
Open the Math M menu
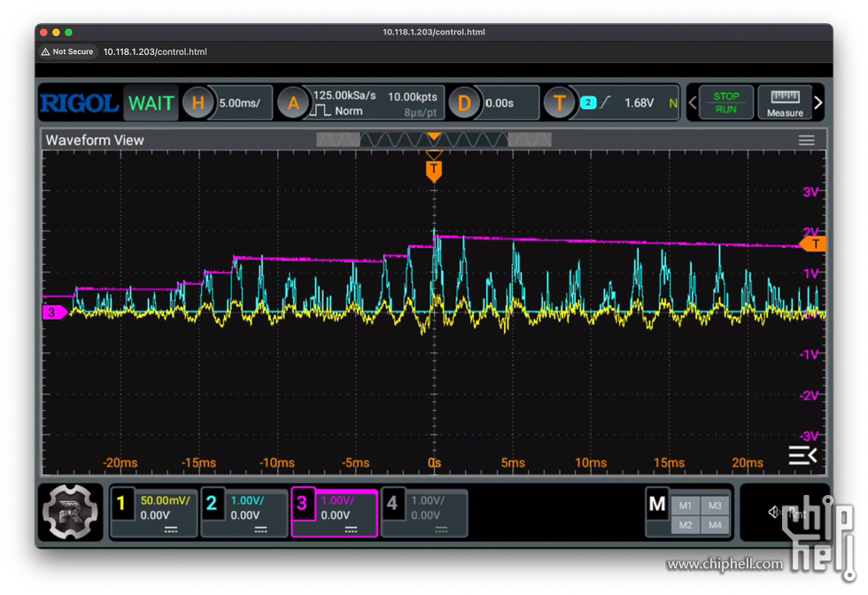point(657,504)
